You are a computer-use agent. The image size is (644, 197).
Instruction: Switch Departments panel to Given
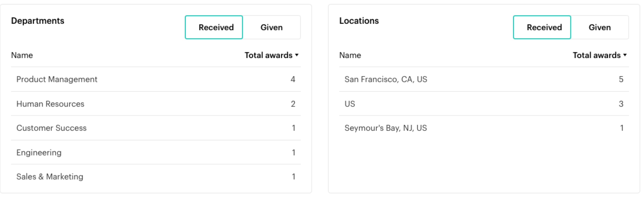point(272,27)
